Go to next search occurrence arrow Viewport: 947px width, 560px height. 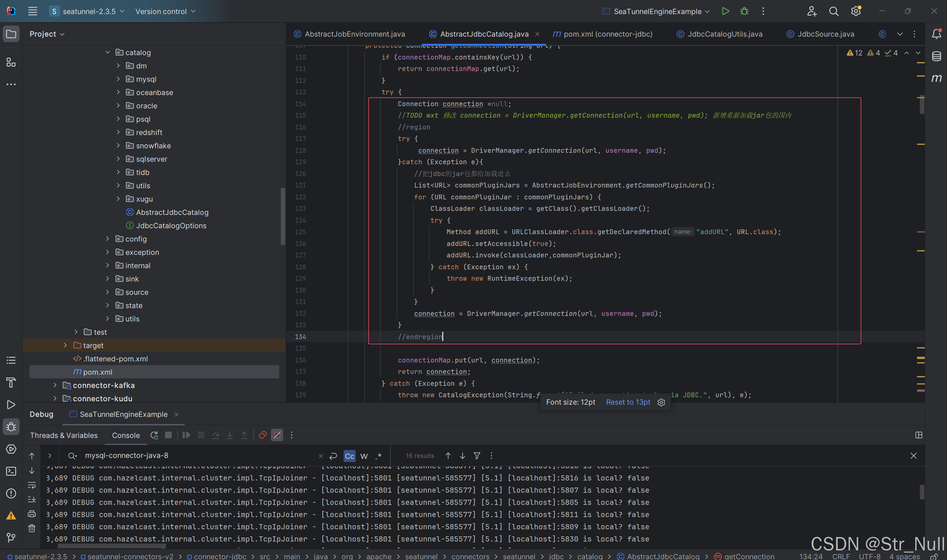(x=462, y=456)
